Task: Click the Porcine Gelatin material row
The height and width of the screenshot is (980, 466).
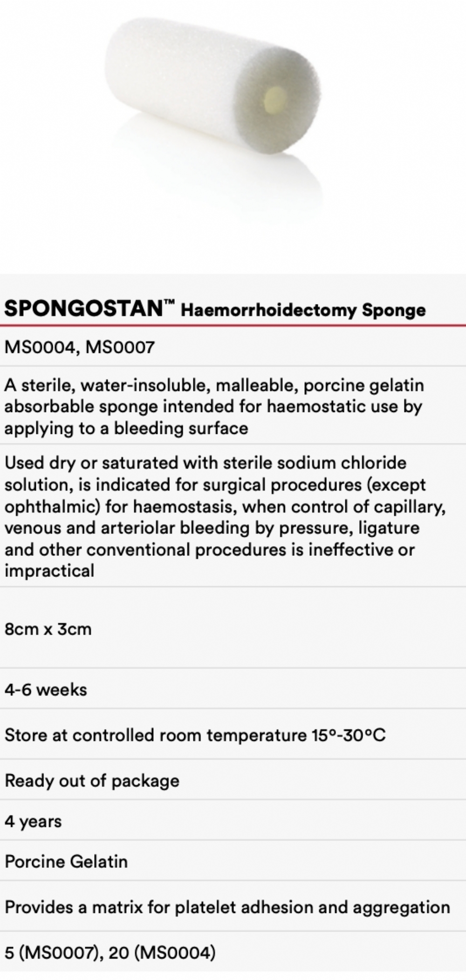Action: (66, 861)
